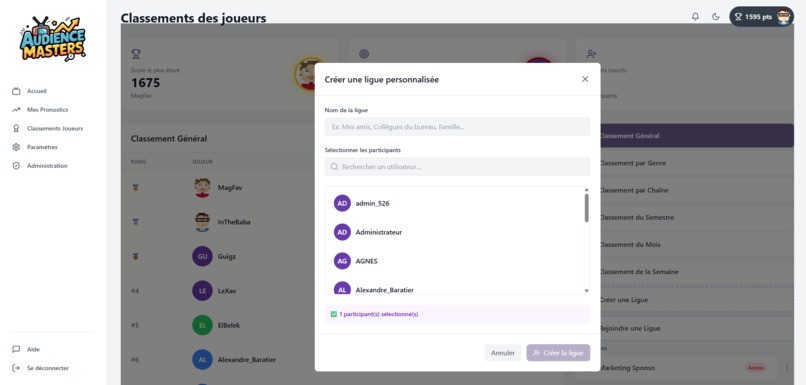Open notifications bell
The width and height of the screenshot is (806, 385).
695,16
